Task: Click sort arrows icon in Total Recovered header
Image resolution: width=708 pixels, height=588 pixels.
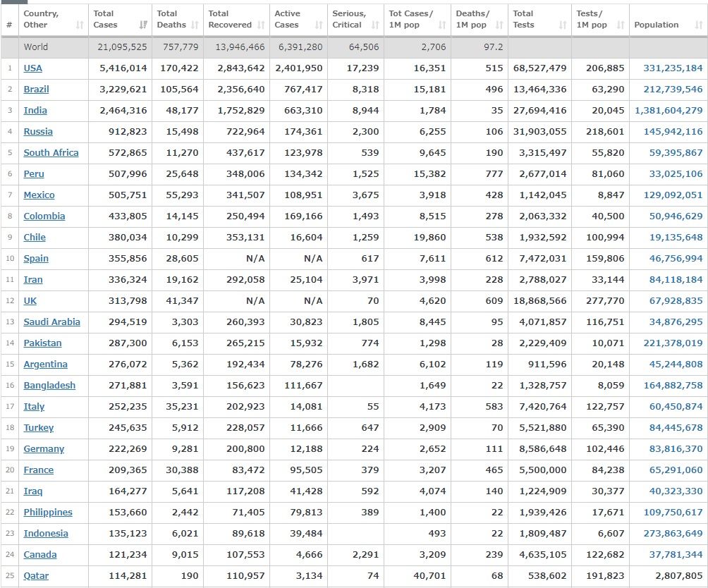Action: (262, 25)
